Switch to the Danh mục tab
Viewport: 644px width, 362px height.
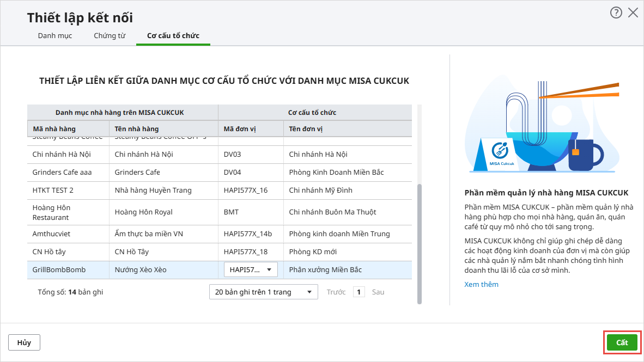[54, 36]
